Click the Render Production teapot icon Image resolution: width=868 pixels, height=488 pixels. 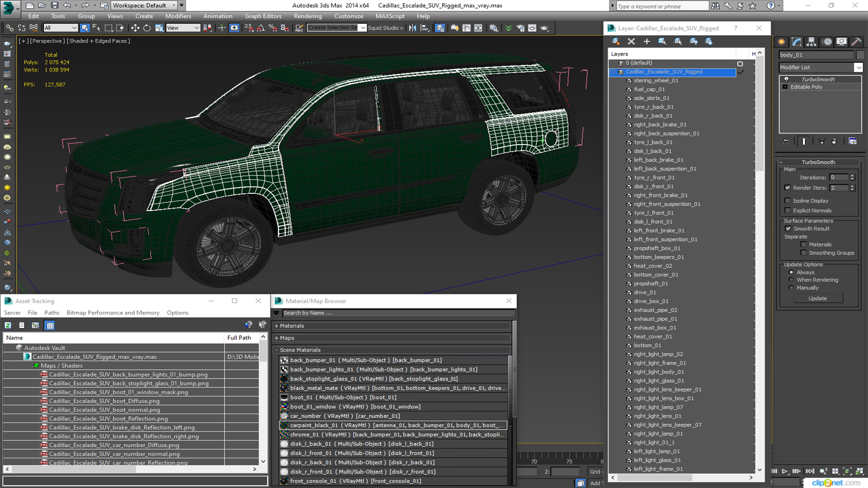click(544, 28)
